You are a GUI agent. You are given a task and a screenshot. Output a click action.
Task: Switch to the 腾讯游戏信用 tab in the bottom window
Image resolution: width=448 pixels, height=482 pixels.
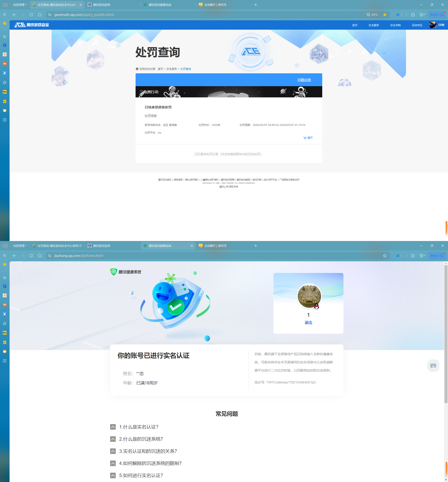coord(113,246)
